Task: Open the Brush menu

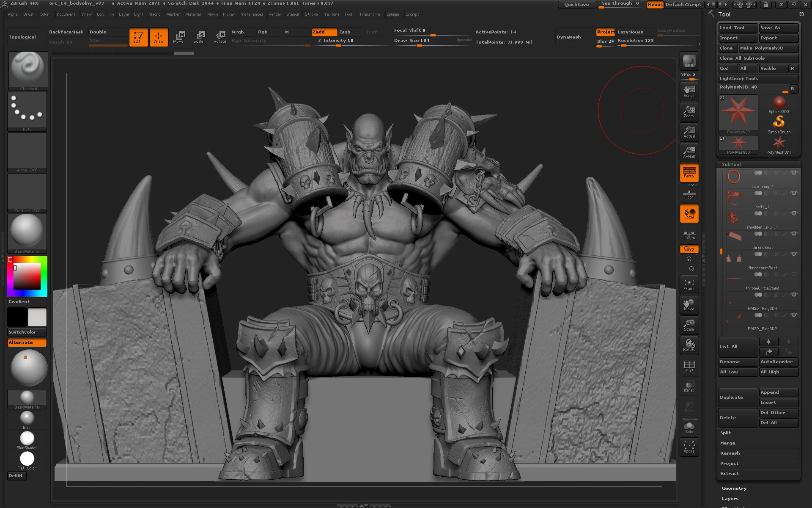Action: point(29,14)
